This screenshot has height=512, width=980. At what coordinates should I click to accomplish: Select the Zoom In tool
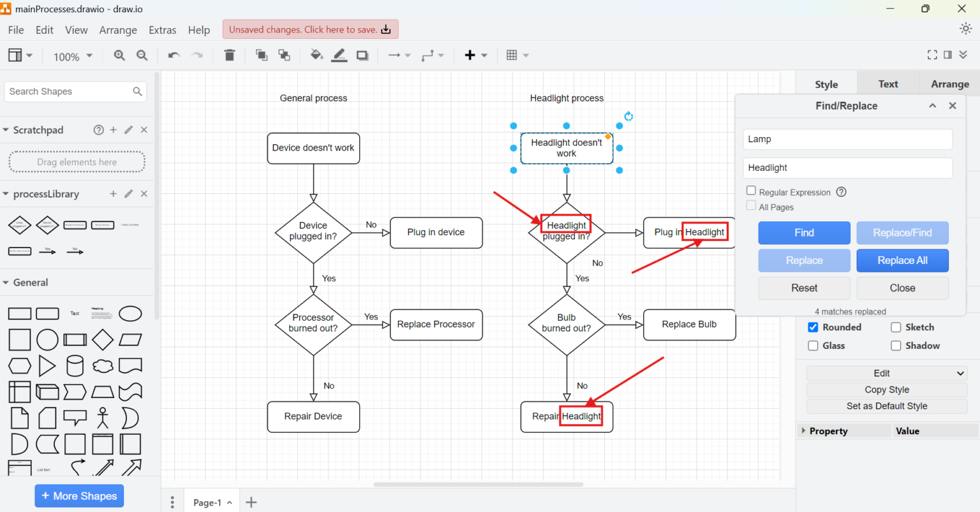(119, 55)
